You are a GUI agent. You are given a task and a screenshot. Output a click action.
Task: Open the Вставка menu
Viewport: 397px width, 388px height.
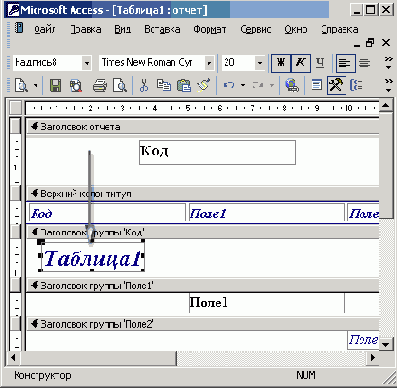click(x=162, y=29)
